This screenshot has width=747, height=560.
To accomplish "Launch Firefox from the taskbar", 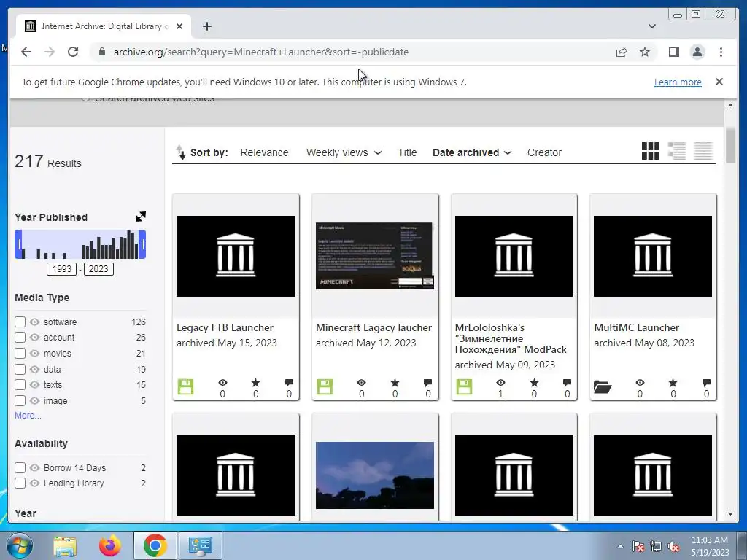I will click(109, 545).
